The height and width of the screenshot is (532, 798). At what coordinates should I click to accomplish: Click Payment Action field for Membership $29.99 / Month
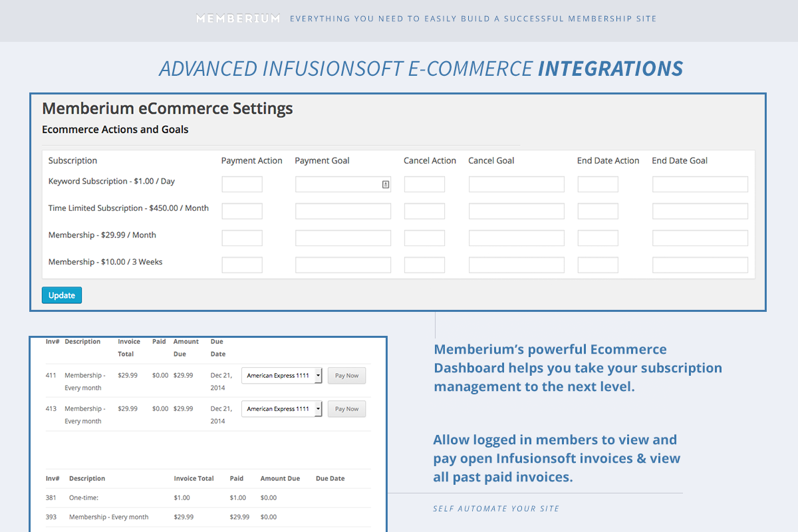(242, 238)
